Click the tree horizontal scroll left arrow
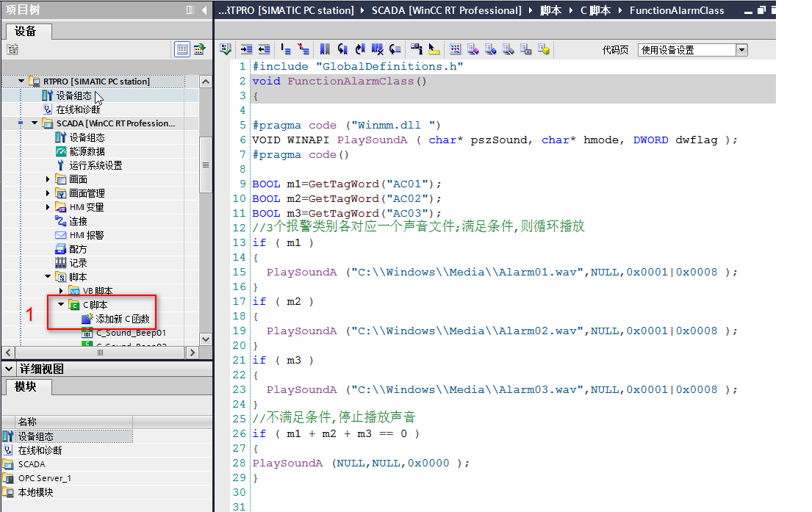The image size is (812, 512). (9, 353)
